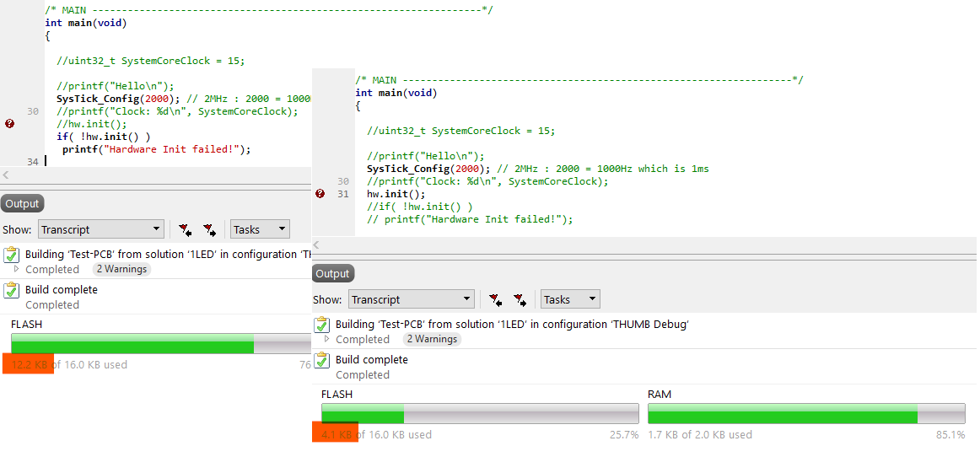The width and height of the screenshot is (980, 473).
Task: Open the Show Transcript dropdown in 4.1 KB panel
Action: (412, 299)
